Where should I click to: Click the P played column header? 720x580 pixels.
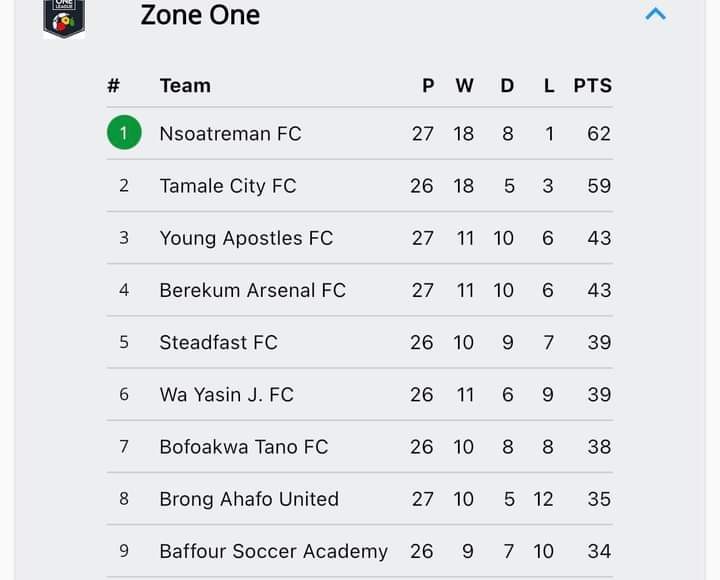428,85
